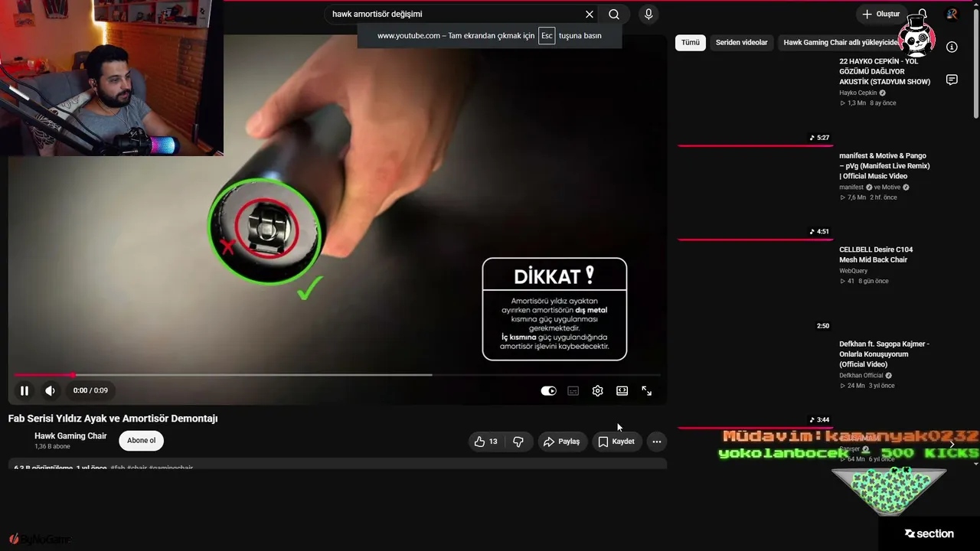This screenshot has width=980, height=551.
Task: Dislike the video with thumbs down
Action: click(518, 442)
